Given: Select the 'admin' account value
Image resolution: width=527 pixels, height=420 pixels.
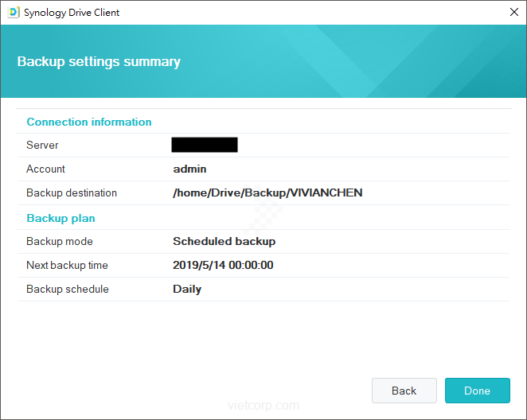Looking at the screenshot, I should pyautogui.click(x=189, y=169).
